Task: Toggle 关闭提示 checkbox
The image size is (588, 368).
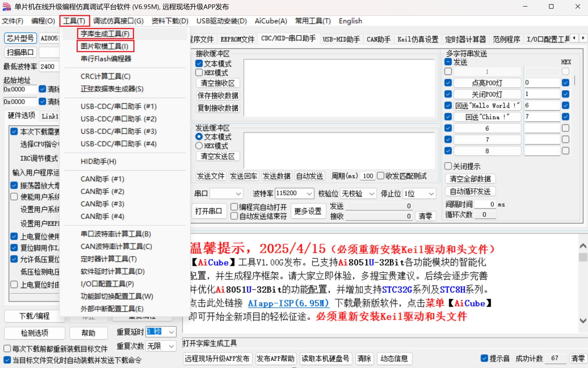Action: click(448, 166)
